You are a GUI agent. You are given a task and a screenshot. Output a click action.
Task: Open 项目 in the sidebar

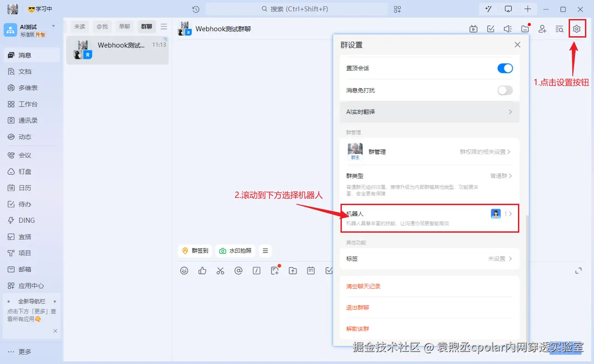(x=31, y=253)
